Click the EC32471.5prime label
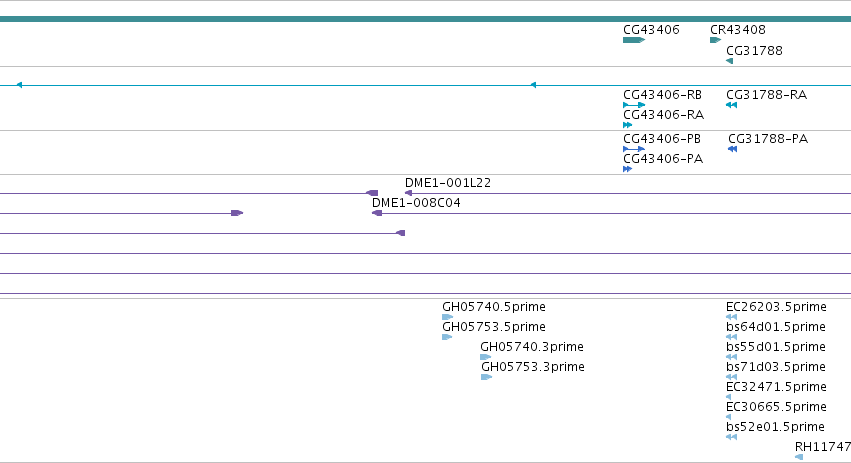The width and height of the screenshot is (851, 463). (776, 388)
